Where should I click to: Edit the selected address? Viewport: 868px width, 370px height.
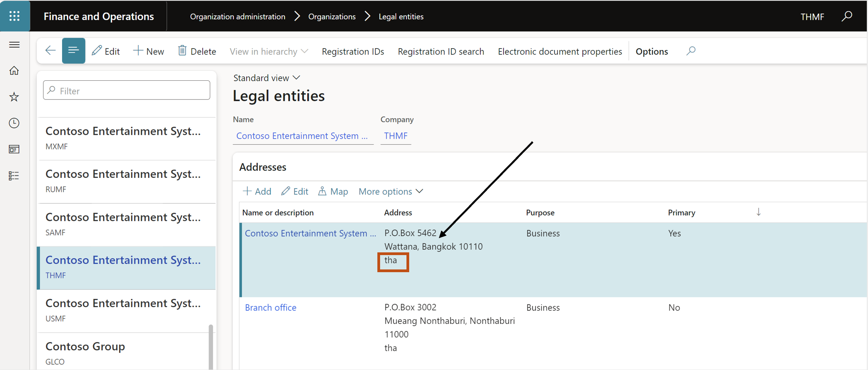point(295,191)
